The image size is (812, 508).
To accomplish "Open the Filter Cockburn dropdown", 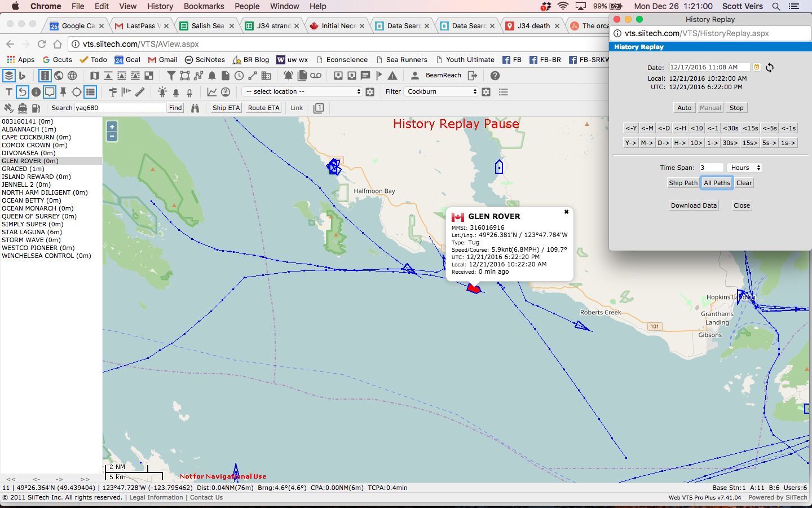I will [442, 91].
